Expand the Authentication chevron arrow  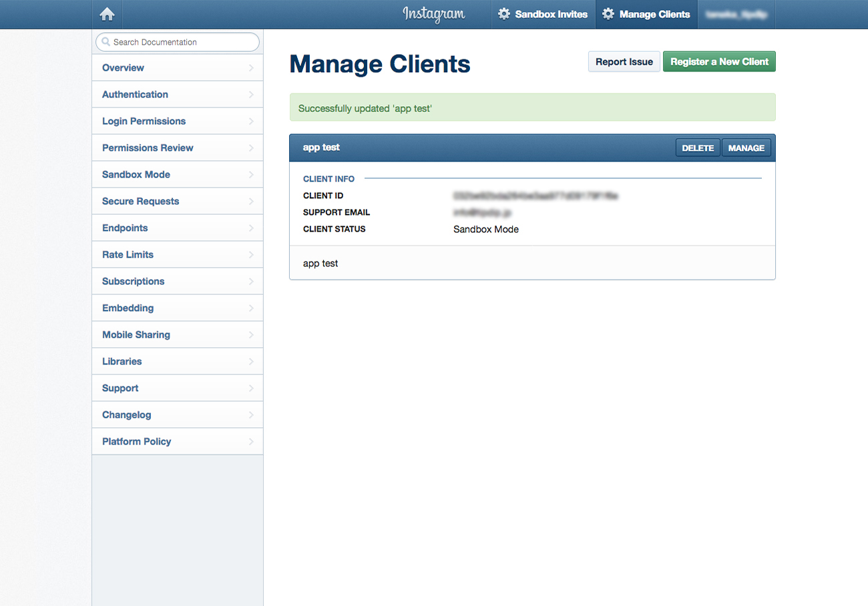click(251, 94)
